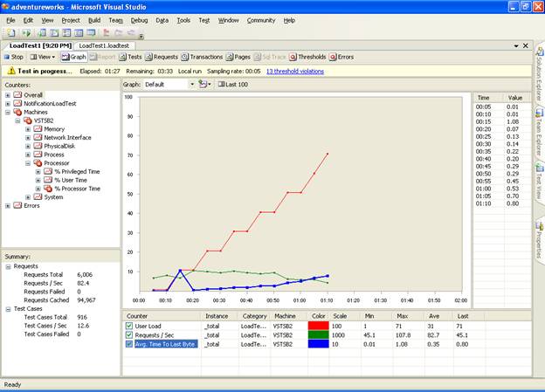545x392 pixels.
Task: Click the warning icon beside Test in progress
Action: (x=11, y=71)
